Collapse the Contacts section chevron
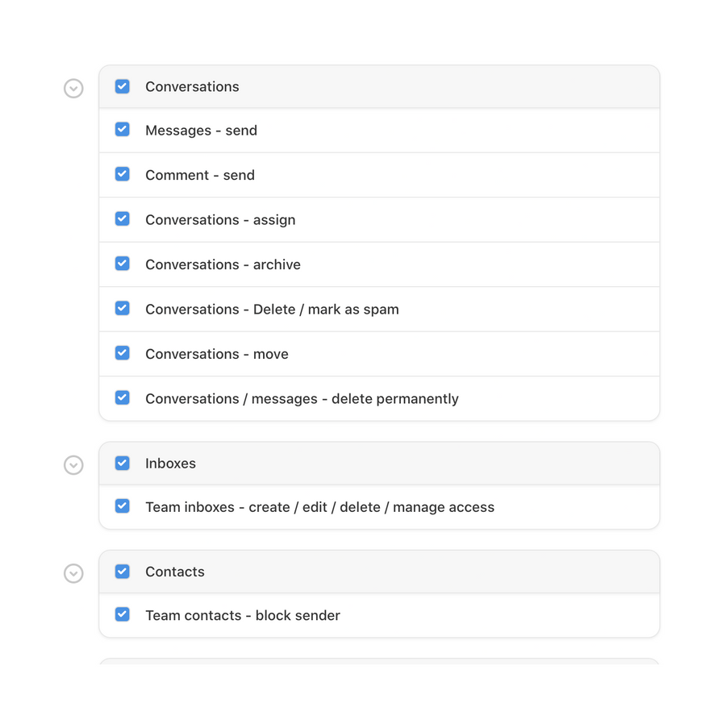This screenshot has height=728, width=726. click(x=73, y=573)
